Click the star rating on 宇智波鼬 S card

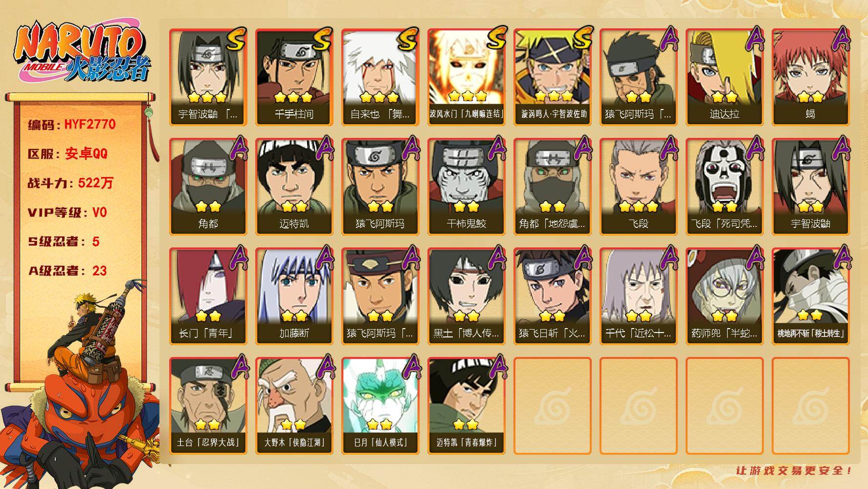tap(207, 96)
